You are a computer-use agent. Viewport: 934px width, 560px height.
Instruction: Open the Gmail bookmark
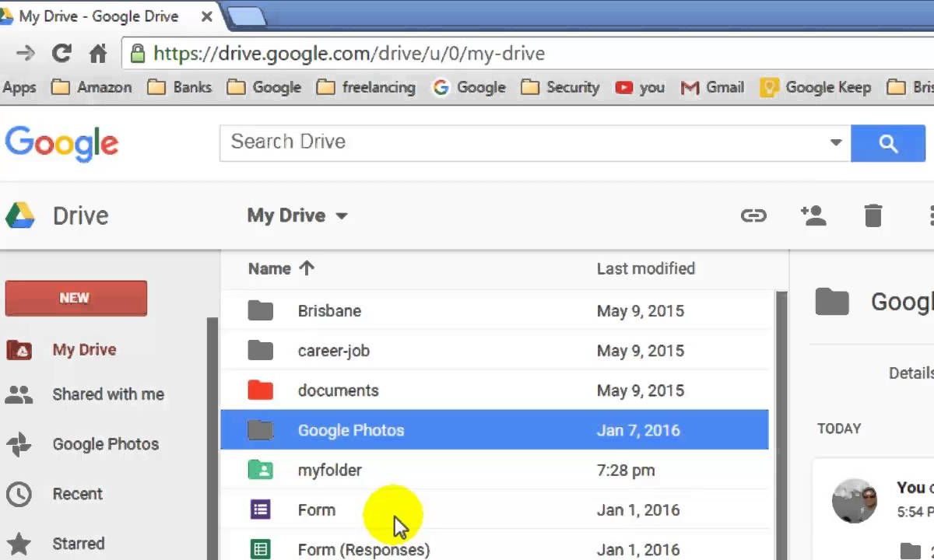712,87
